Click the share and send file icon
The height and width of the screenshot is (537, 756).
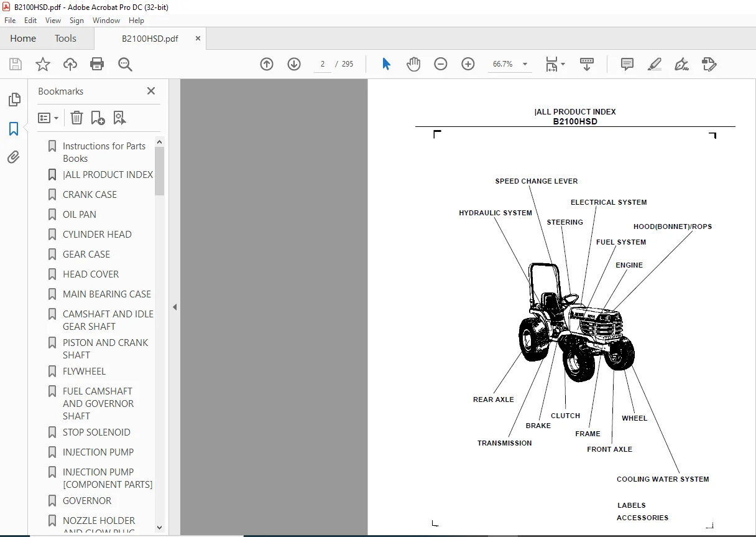point(709,64)
